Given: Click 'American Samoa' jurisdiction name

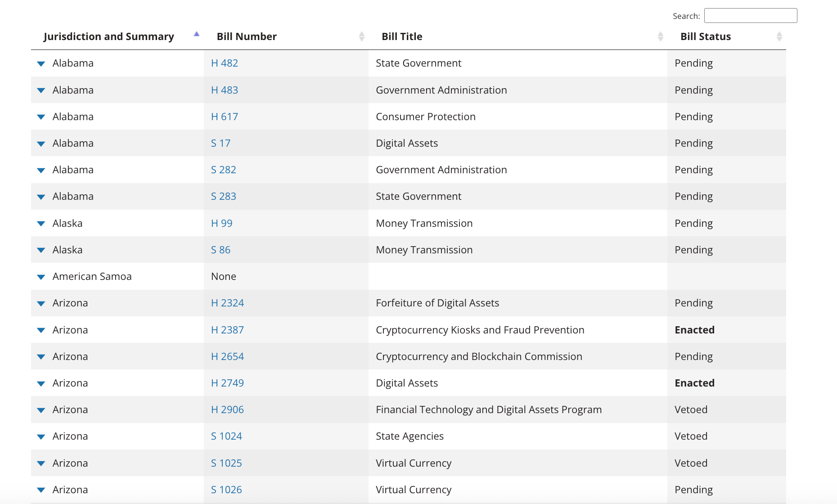Looking at the screenshot, I should (x=92, y=276).
